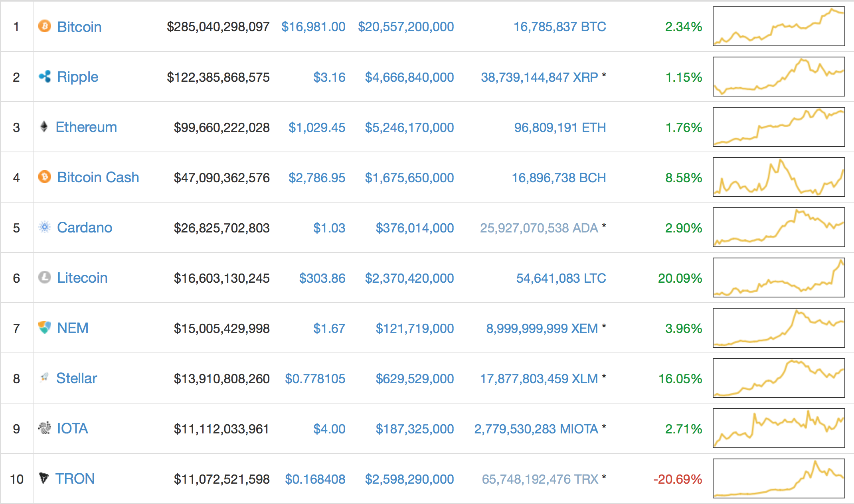Viewport: 854px width, 504px height.
Task: Open the Ripple coin page link
Action: pyautogui.click(x=78, y=77)
